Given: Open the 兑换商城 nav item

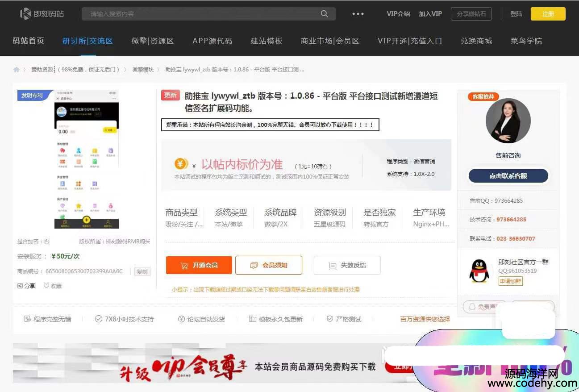Looking at the screenshot, I should click(476, 41).
